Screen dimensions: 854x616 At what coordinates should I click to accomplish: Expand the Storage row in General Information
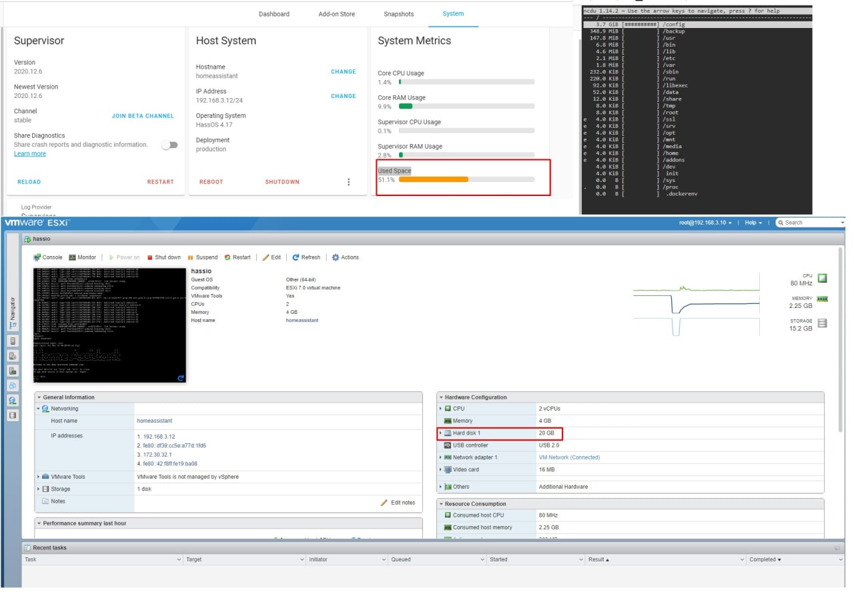click(39, 489)
